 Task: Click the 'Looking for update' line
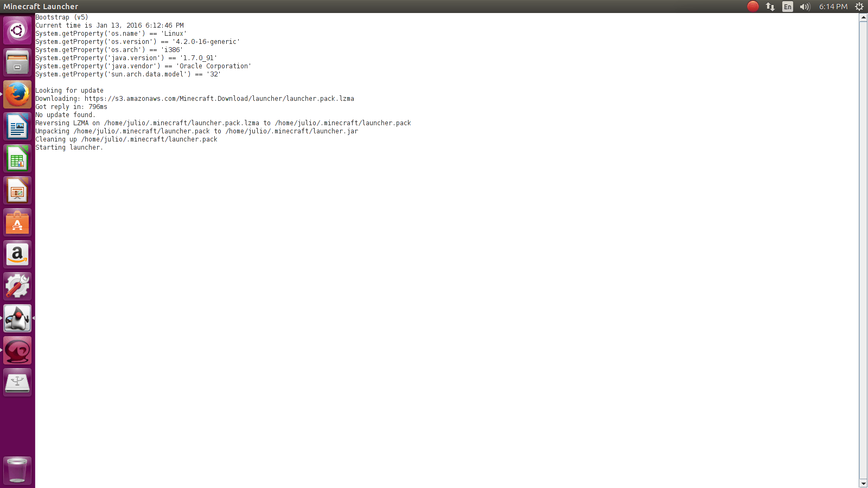tap(69, 91)
